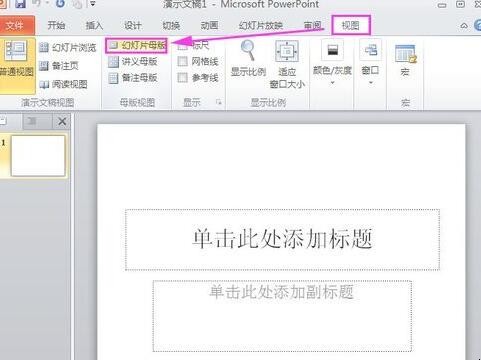This screenshot has width=481, height=360.
Task: Switch to the 设计 ribbon tab
Action: coord(133,25)
